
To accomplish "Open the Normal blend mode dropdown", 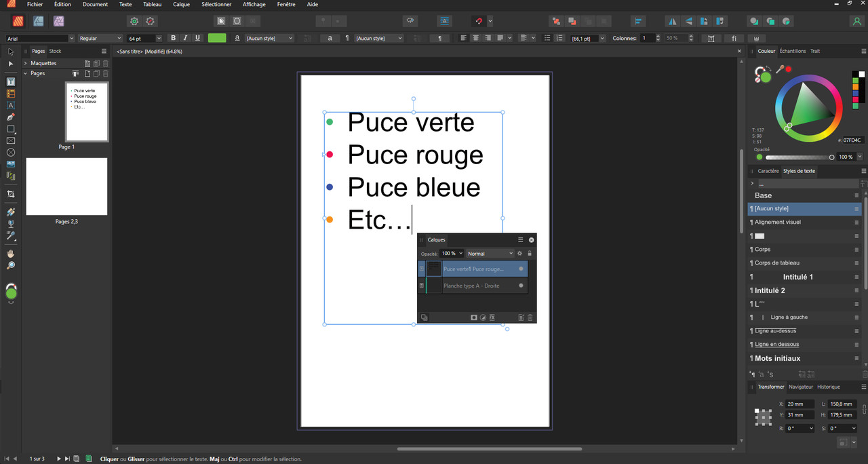I will (490, 254).
